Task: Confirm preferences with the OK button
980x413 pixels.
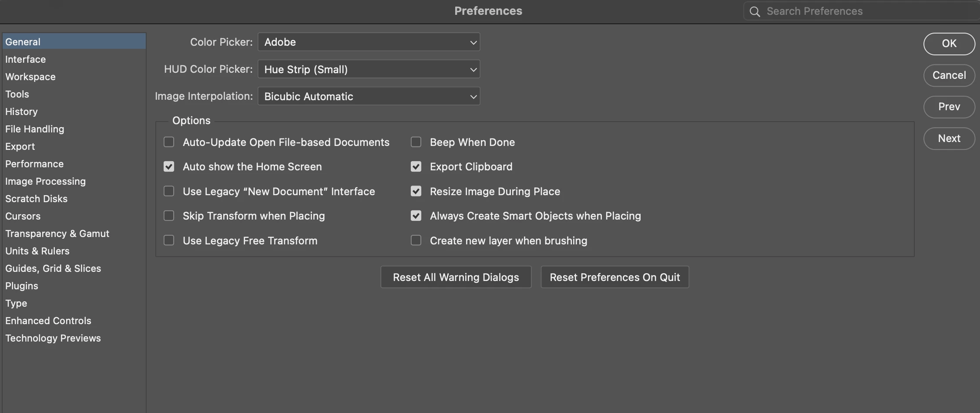Action: tap(949, 44)
